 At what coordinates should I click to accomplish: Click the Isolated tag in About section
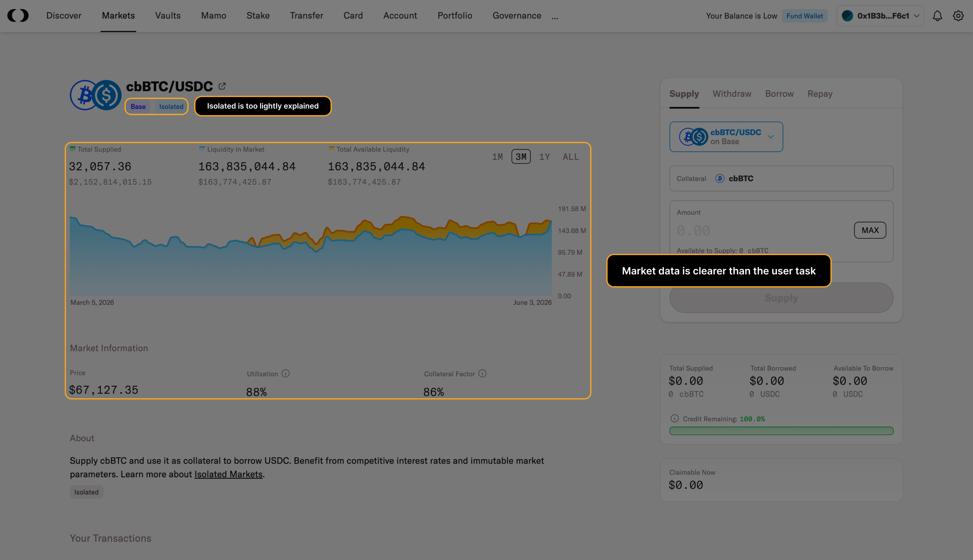pyautogui.click(x=86, y=492)
